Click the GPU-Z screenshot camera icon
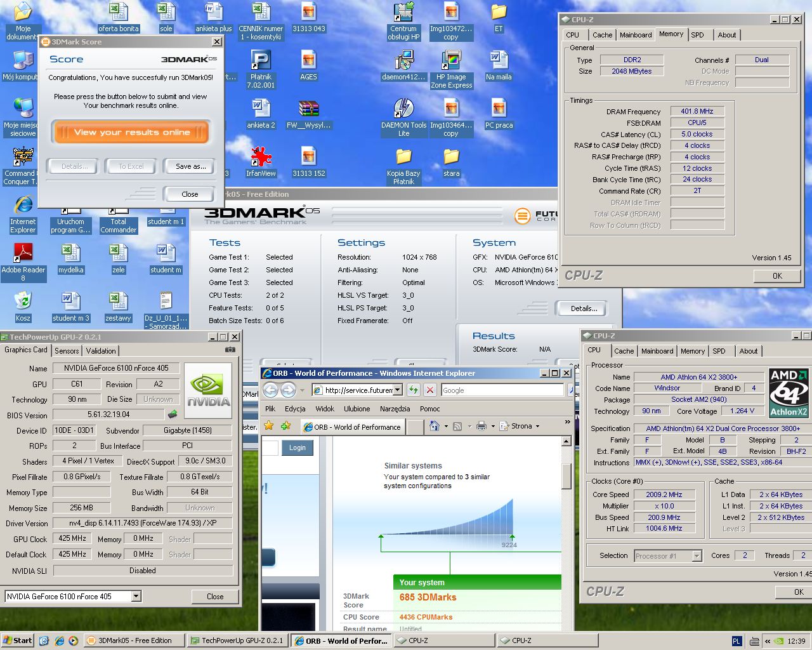 point(230,350)
